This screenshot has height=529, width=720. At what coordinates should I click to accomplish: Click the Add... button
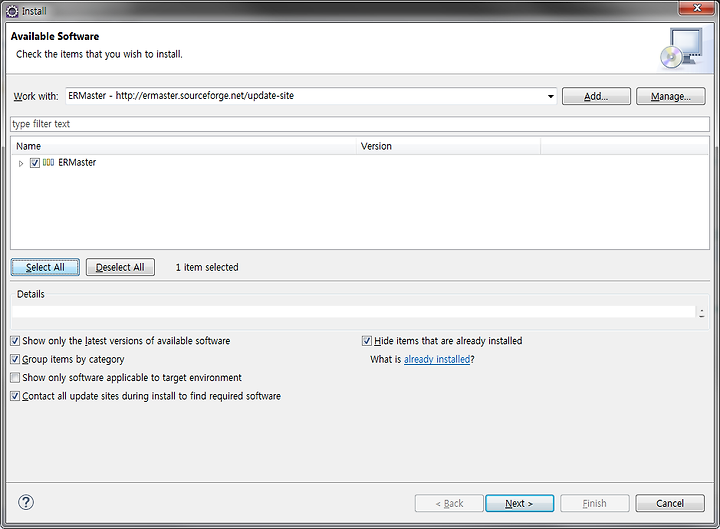596,96
